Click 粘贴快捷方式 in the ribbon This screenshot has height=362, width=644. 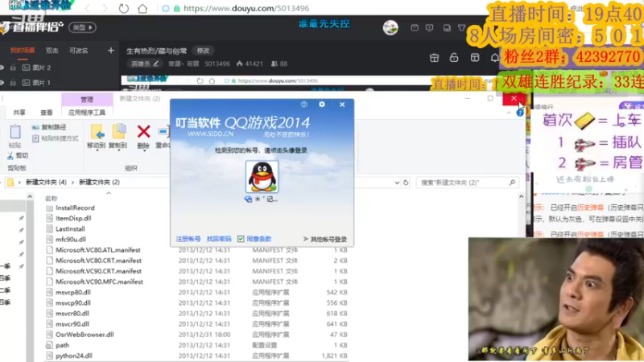(x=56, y=138)
